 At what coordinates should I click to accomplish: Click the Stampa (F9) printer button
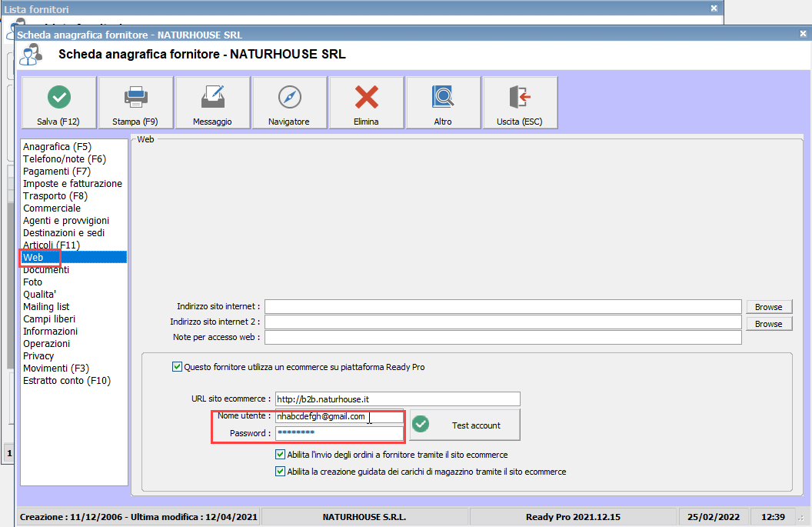click(135, 102)
